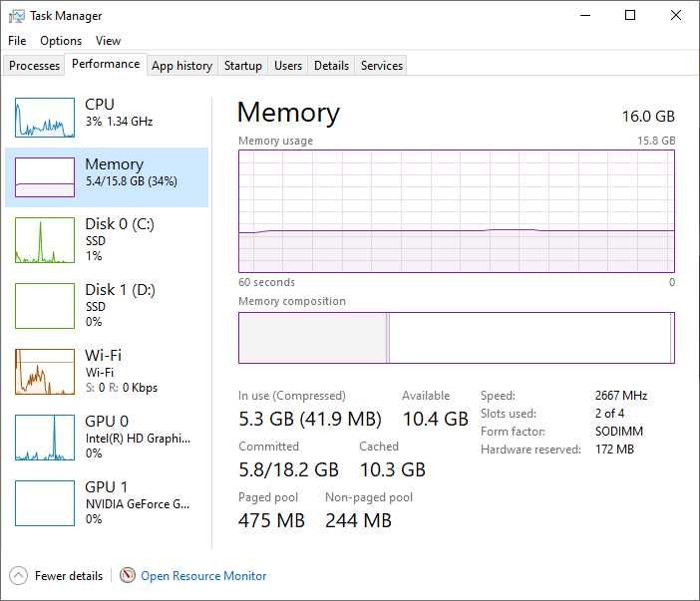Show the GPU 0 Intel graph thumbnail
700x601 pixels.
point(45,438)
